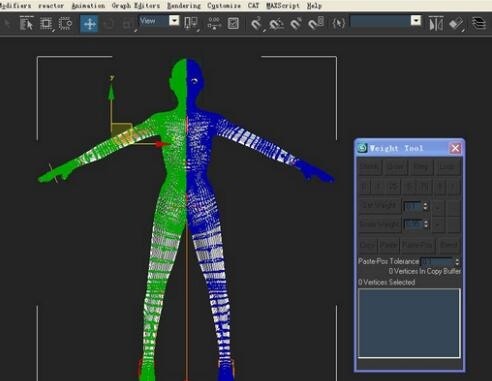Click the Use Pivot Point Center icon
This screenshot has height=381, width=492.
pyautogui.click(x=191, y=24)
